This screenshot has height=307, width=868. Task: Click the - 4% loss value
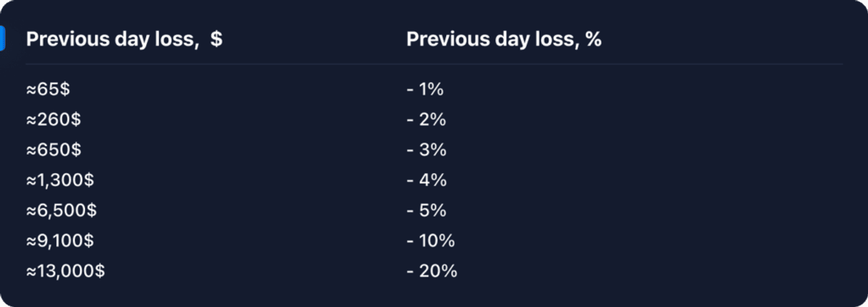[426, 180]
